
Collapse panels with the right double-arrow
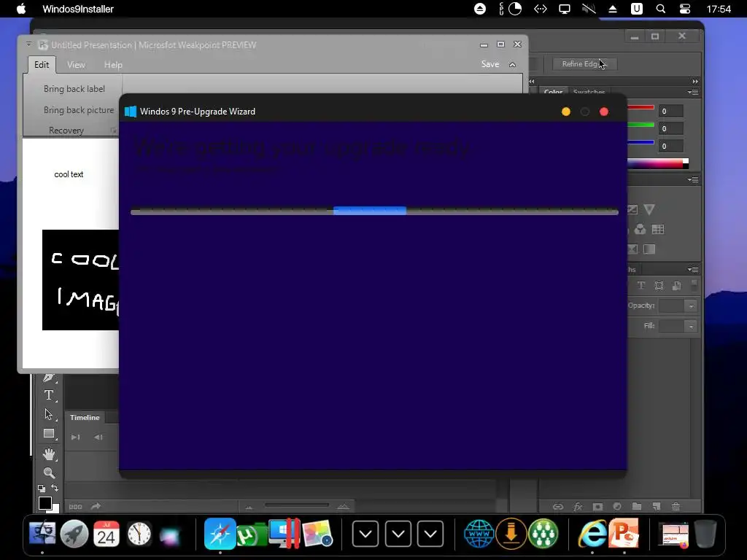pyautogui.click(x=695, y=82)
